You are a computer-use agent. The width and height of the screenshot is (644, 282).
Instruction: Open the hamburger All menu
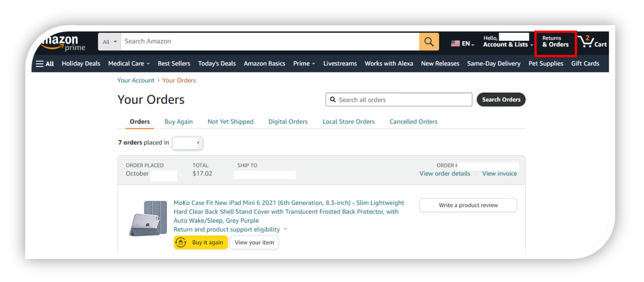click(45, 64)
